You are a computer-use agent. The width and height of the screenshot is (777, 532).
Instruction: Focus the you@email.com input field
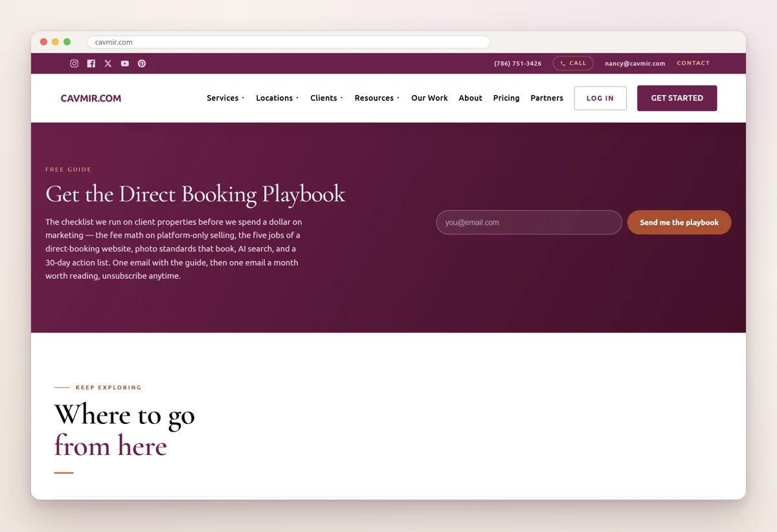click(x=529, y=223)
